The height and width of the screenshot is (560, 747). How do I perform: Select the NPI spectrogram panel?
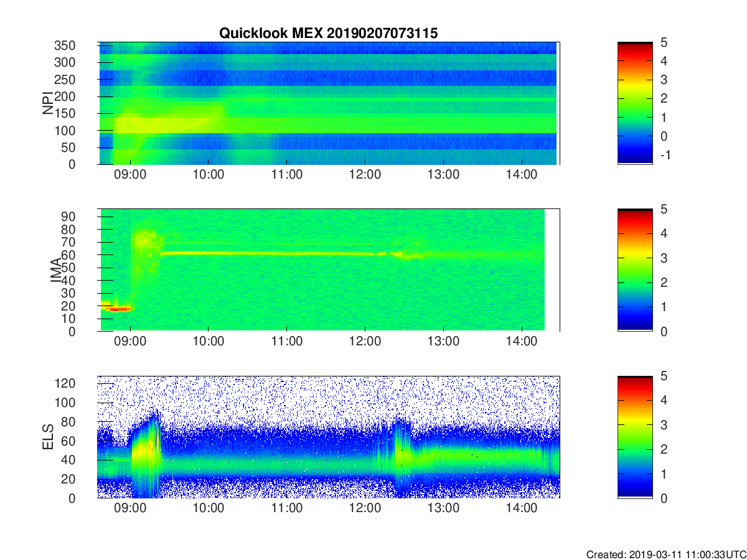(x=328, y=103)
